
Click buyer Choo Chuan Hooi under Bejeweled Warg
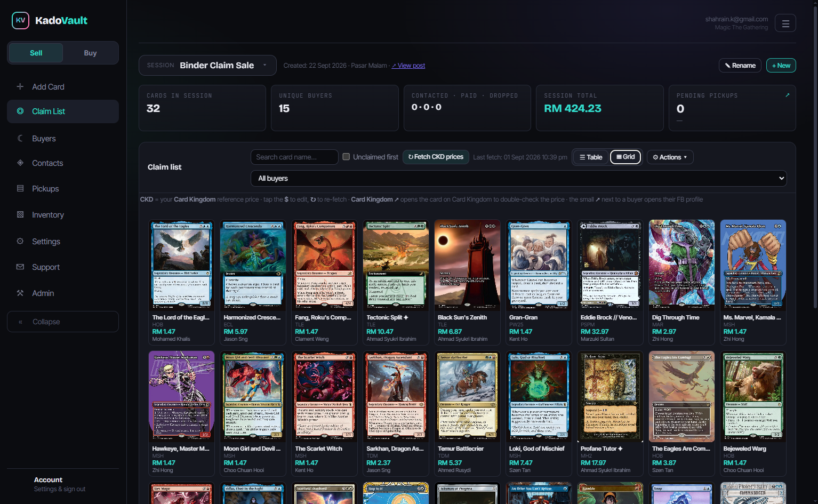pyautogui.click(x=743, y=470)
